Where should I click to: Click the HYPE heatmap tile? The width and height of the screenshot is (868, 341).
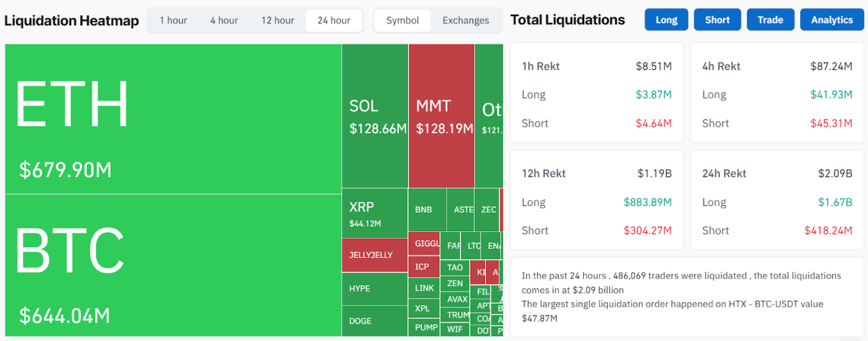[375, 288]
